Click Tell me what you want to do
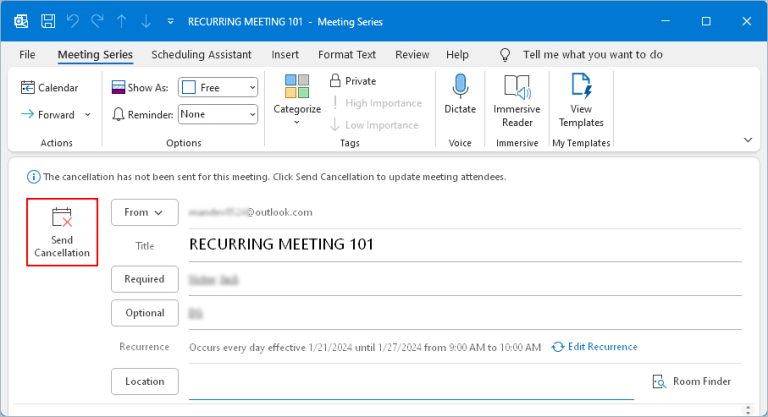Screen dimensions: 768x417 (x=593, y=54)
